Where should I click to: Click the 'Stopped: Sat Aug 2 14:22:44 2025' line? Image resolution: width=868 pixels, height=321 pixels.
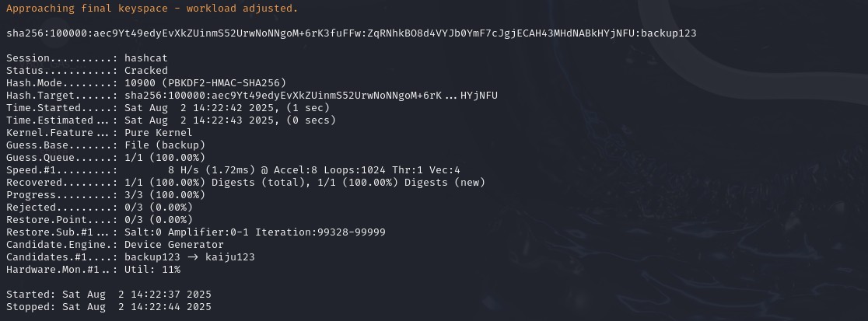108,307
